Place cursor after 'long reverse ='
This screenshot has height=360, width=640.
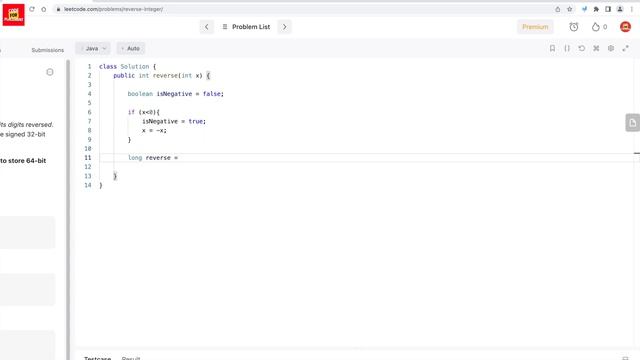(179, 158)
